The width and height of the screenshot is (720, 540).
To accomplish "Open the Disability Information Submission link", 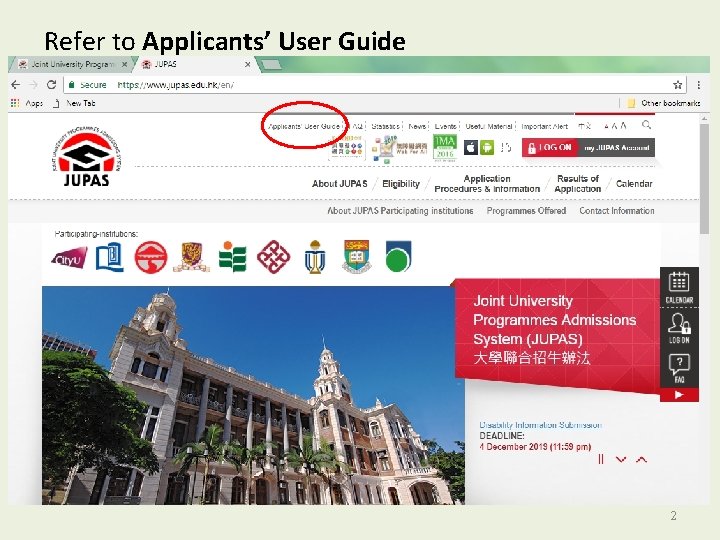I will 540,425.
